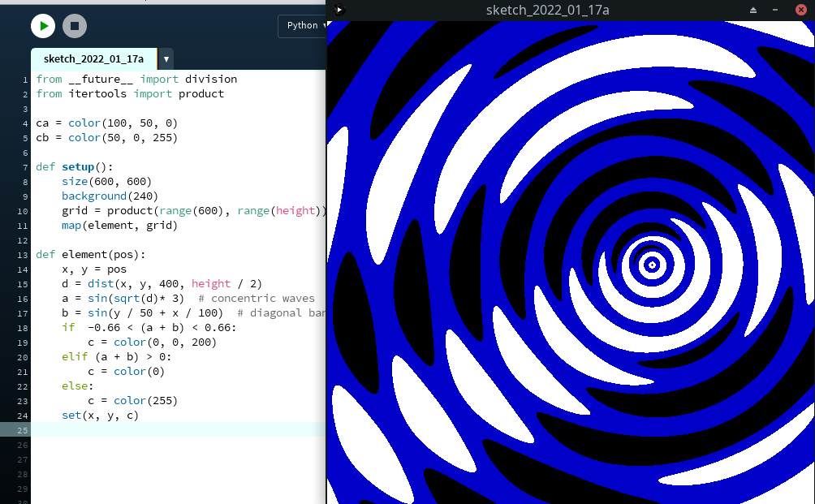Click the 'set(x, y, c)' code line
Viewport: 815px width, 504px height.
[100, 415]
